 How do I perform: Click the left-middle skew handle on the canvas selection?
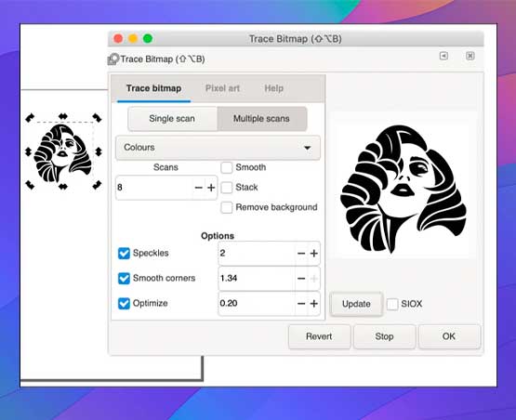28,151
